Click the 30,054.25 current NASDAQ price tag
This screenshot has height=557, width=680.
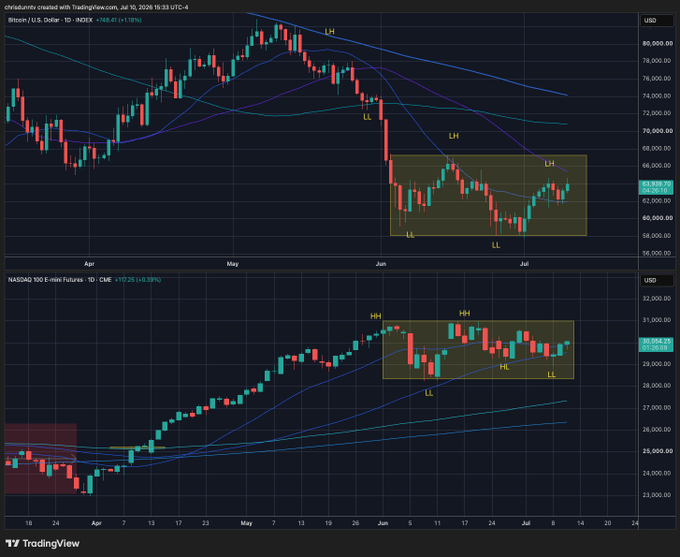656,344
